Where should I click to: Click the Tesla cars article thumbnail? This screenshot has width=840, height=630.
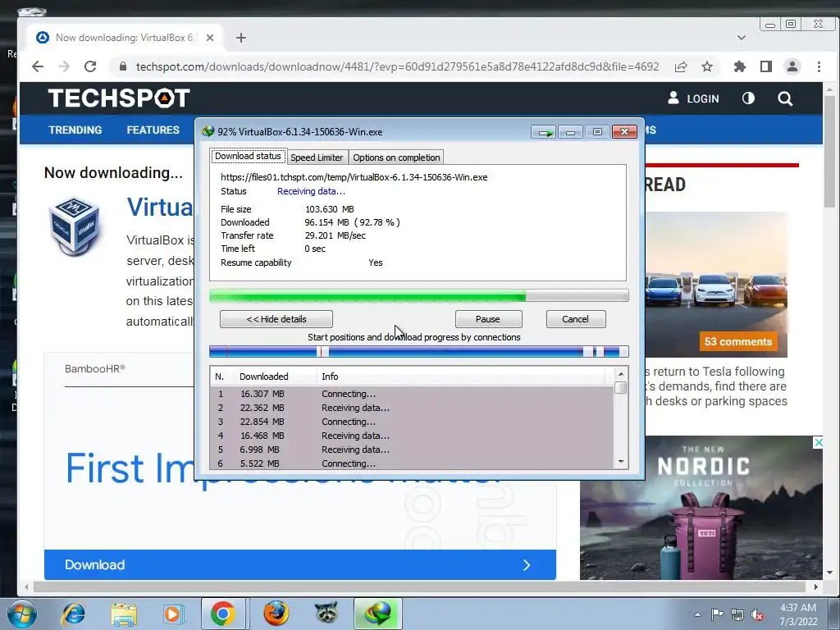click(716, 284)
